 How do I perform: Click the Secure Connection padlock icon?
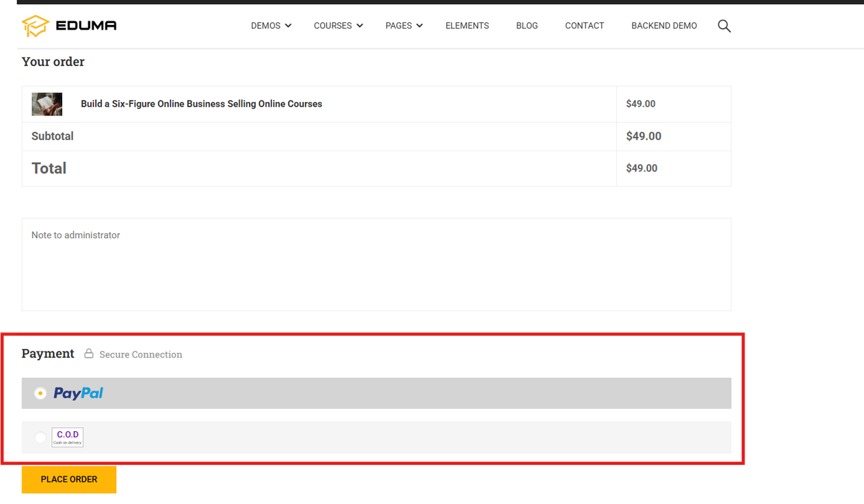pyautogui.click(x=88, y=354)
